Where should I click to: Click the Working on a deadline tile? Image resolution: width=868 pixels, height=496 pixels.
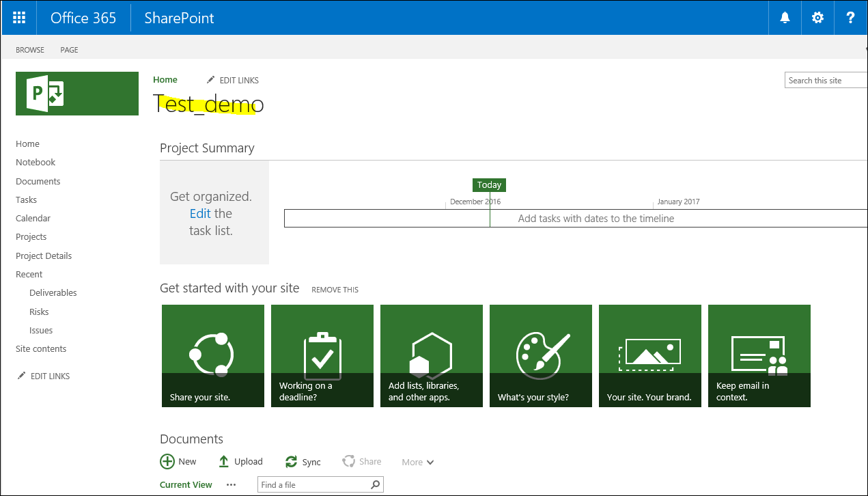coord(322,356)
